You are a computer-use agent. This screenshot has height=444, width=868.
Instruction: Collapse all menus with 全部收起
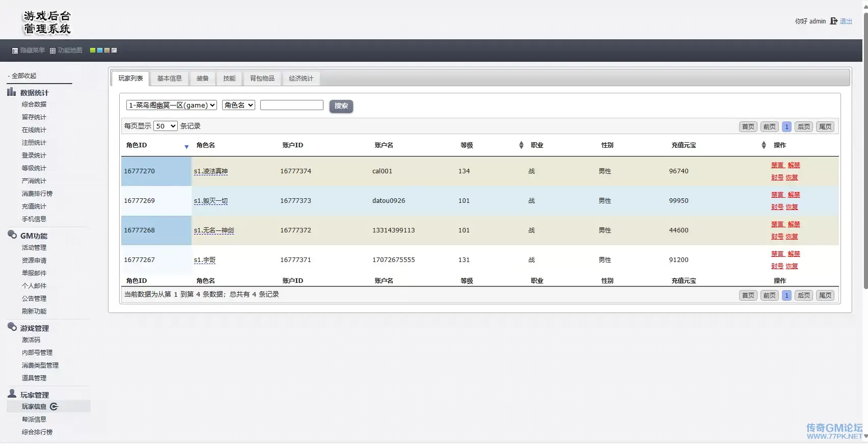24,75
